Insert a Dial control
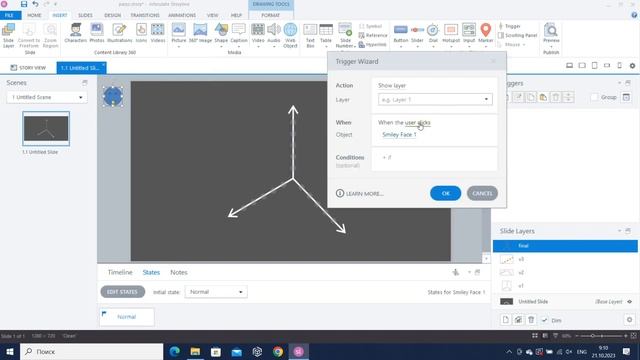 433,34
